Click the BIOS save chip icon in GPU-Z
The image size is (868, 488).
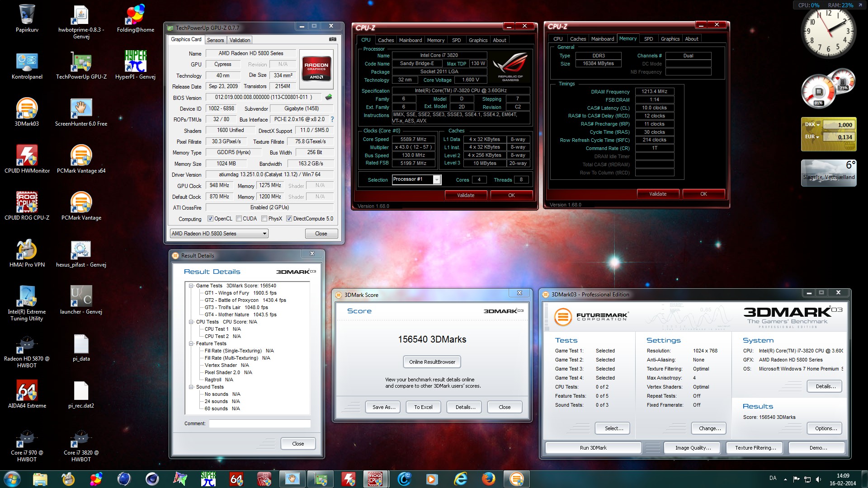coord(329,97)
